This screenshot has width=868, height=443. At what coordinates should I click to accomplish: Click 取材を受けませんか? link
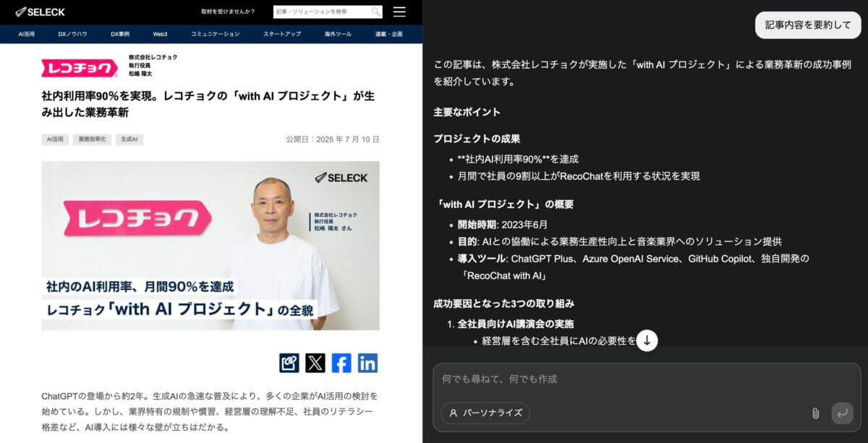coord(228,12)
